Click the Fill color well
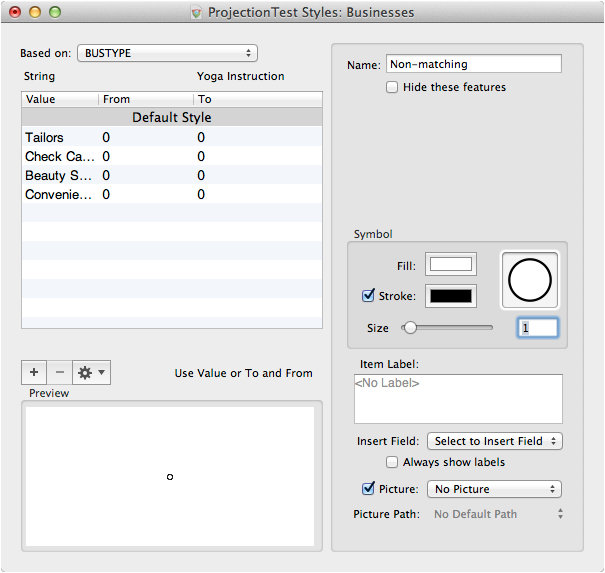 451,264
